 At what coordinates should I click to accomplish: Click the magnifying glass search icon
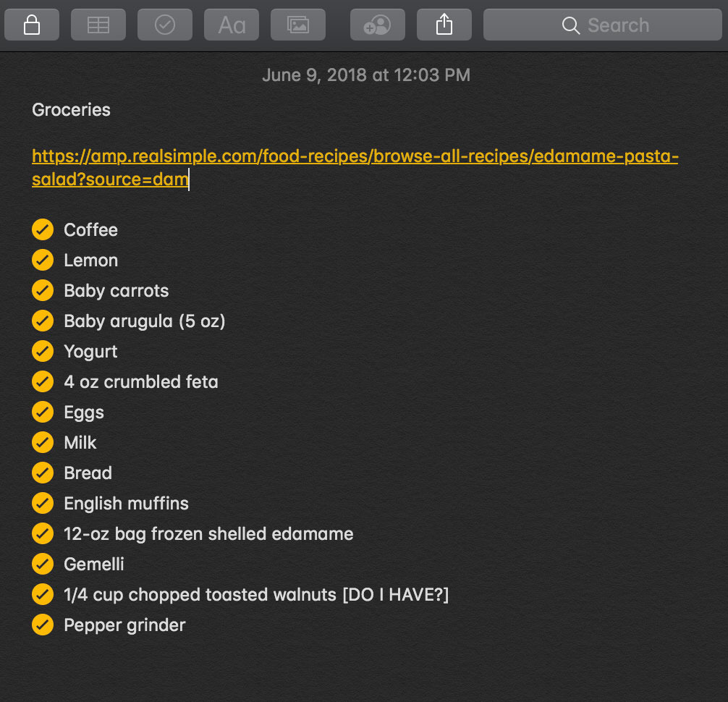(571, 25)
